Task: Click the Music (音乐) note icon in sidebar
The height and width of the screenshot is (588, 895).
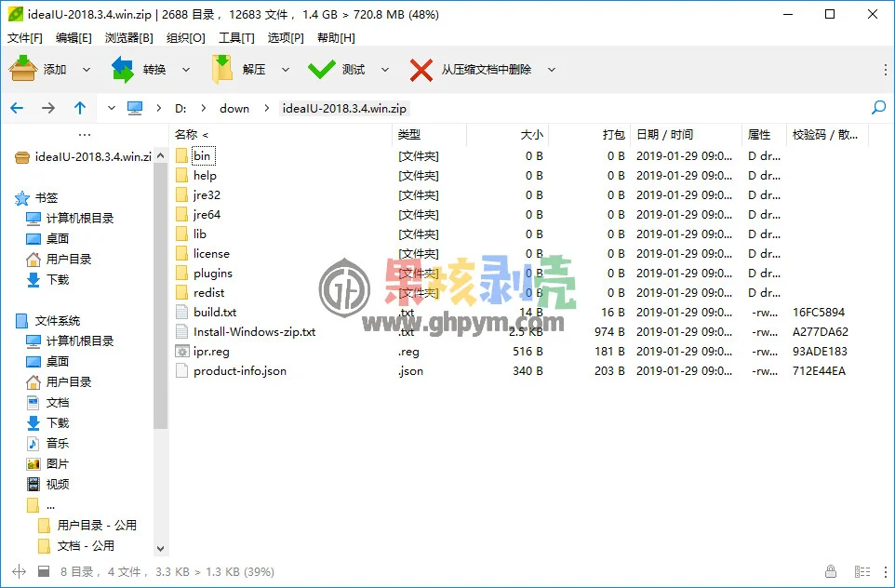Action: coord(33,444)
